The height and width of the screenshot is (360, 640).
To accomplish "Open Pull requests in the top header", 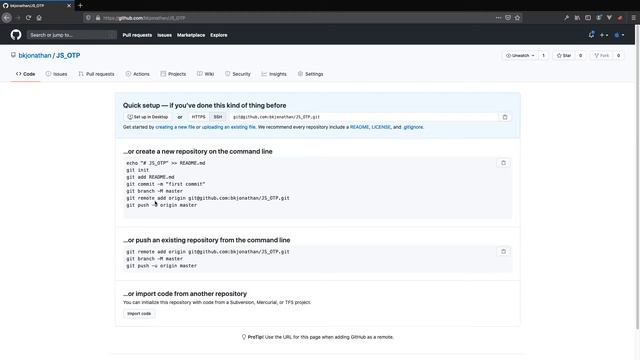I will 137,35.
